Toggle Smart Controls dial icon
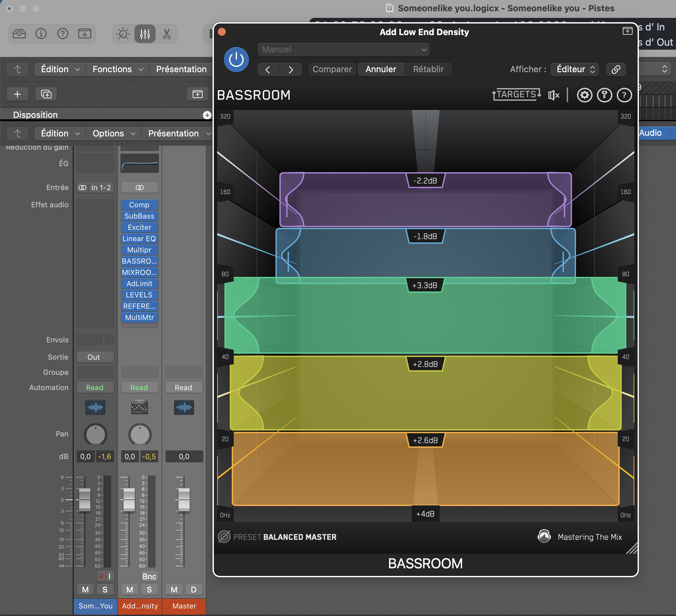 [123, 34]
